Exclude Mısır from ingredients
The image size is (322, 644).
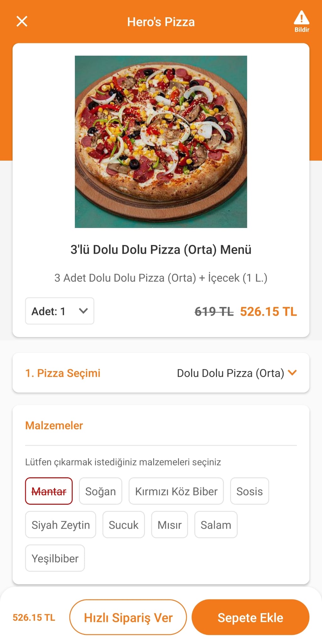(169, 525)
